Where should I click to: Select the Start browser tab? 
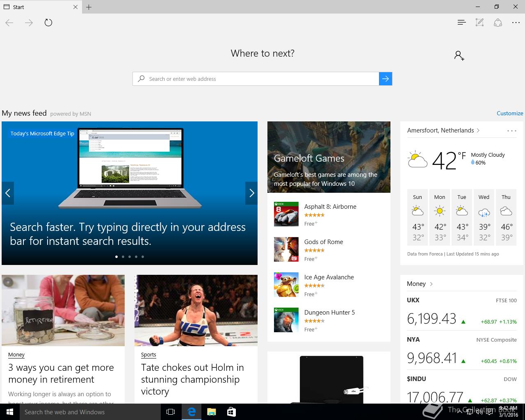point(41,7)
